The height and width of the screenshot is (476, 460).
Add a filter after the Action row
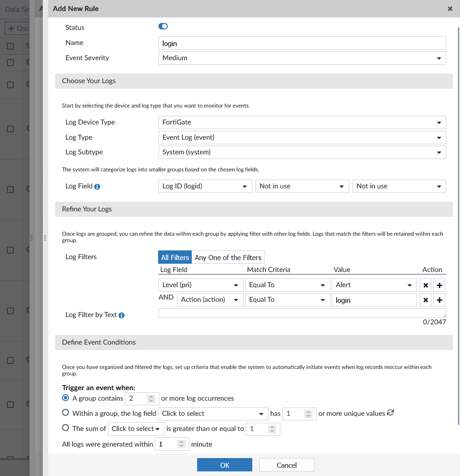tap(440, 300)
